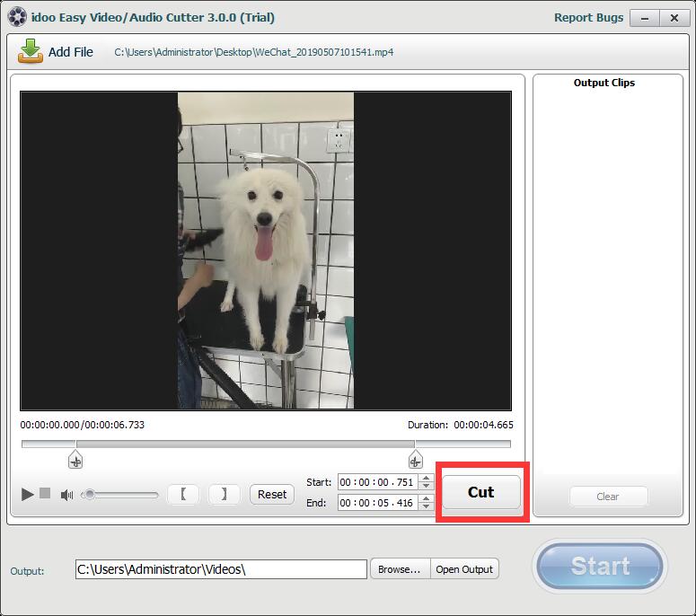The image size is (696, 616).
Task: Click the Add File label
Action: [71, 52]
